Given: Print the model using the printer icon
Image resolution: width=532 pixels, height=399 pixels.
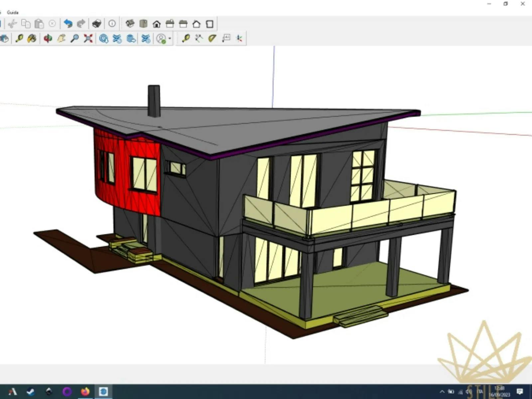Looking at the screenshot, I should (96, 24).
